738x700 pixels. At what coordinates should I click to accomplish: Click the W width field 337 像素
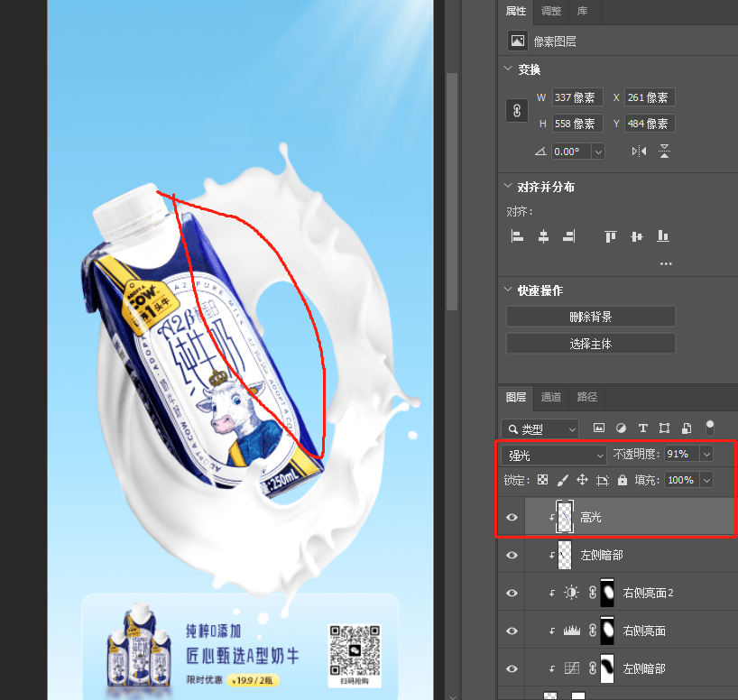tap(577, 97)
